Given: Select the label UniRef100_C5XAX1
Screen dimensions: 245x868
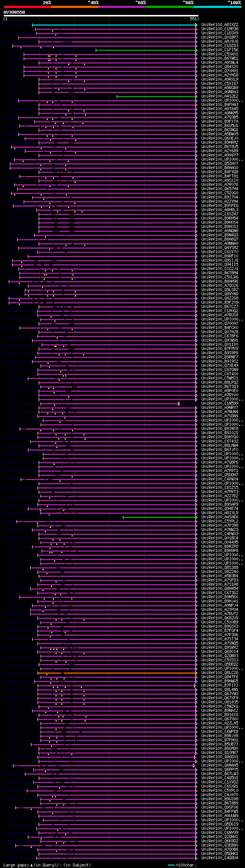Looking at the screenshot, I should [220, 54].
